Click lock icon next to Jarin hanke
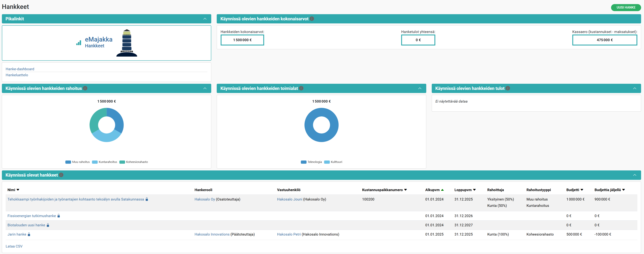The height and width of the screenshot is (254, 644). (x=29, y=235)
